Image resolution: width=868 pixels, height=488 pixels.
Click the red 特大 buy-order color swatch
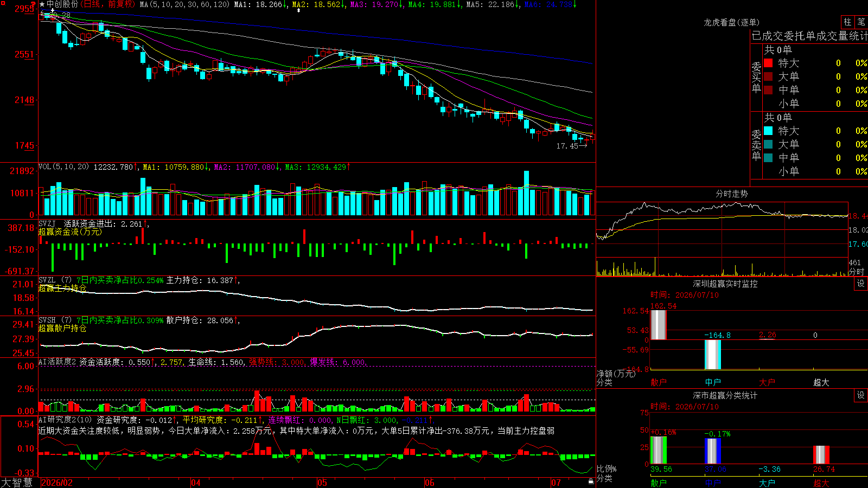tap(768, 63)
